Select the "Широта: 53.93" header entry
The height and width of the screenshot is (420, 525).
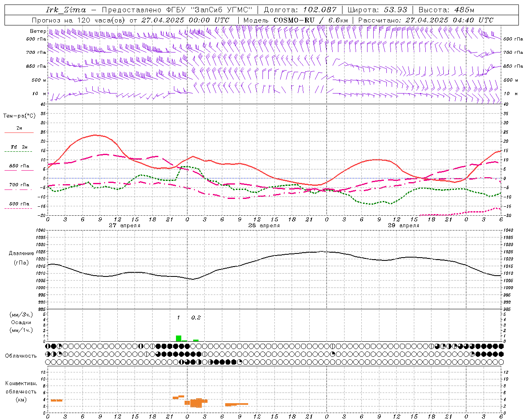pos(377,10)
